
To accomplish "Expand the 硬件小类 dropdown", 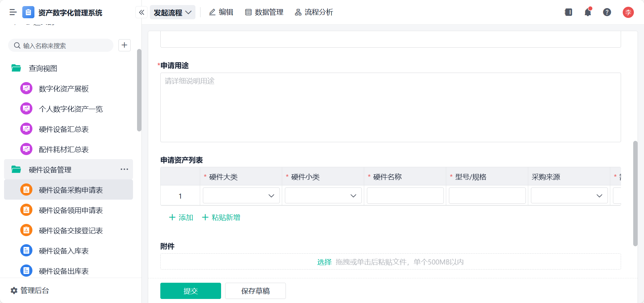I will coord(323,196).
